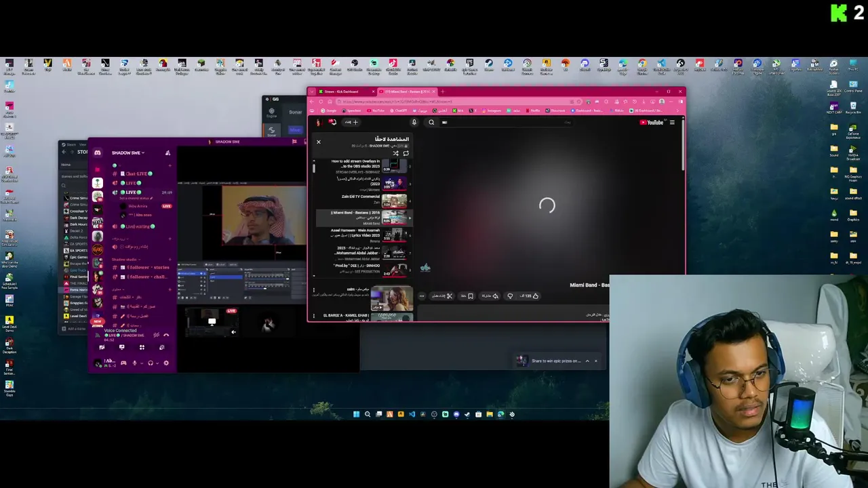Open the SHADOW SWE server dropdown in Discord
This screenshot has height=488, width=868.
click(x=127, y=152)
